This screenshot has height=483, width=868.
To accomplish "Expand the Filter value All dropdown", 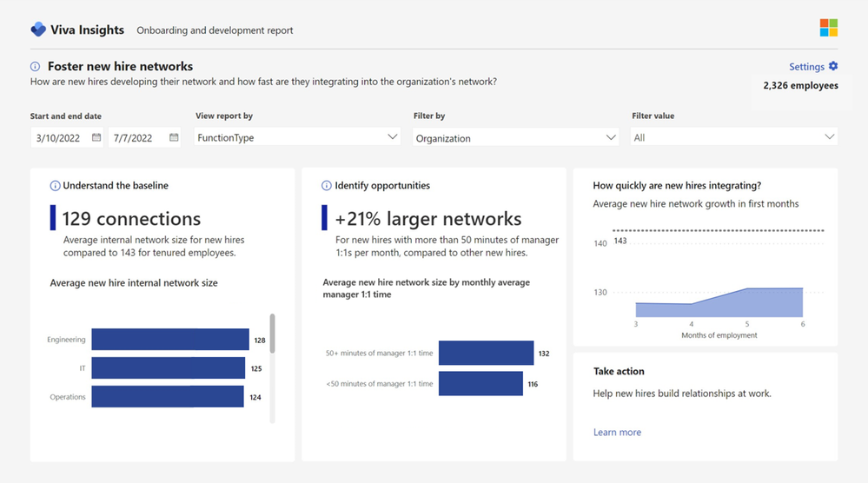I will click(x=734, y=136).
